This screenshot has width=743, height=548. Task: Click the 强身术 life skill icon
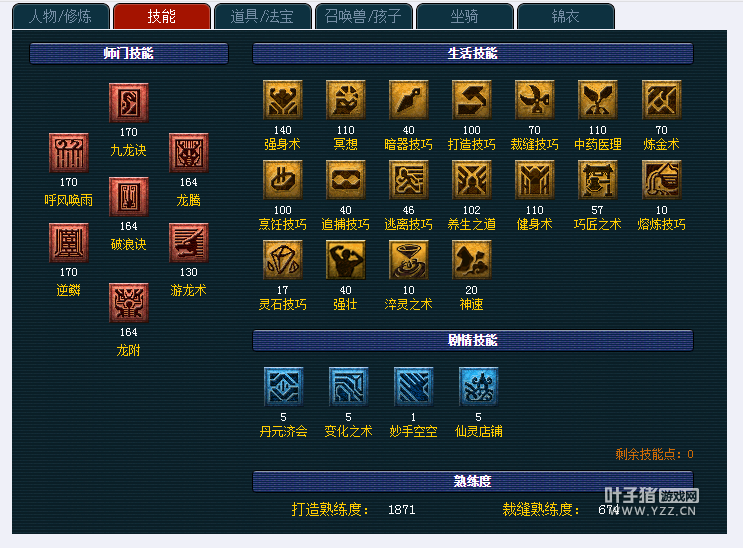(282, 100)
